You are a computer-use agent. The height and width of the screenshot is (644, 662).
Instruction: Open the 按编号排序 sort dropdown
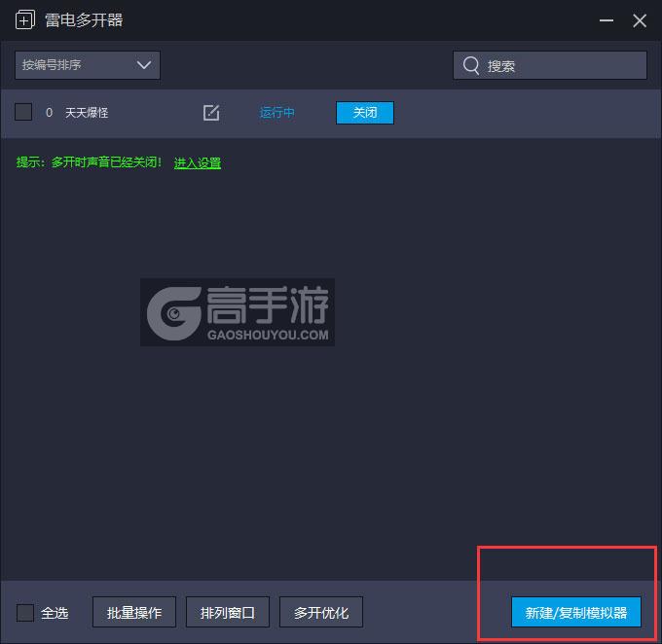(88, 65)
